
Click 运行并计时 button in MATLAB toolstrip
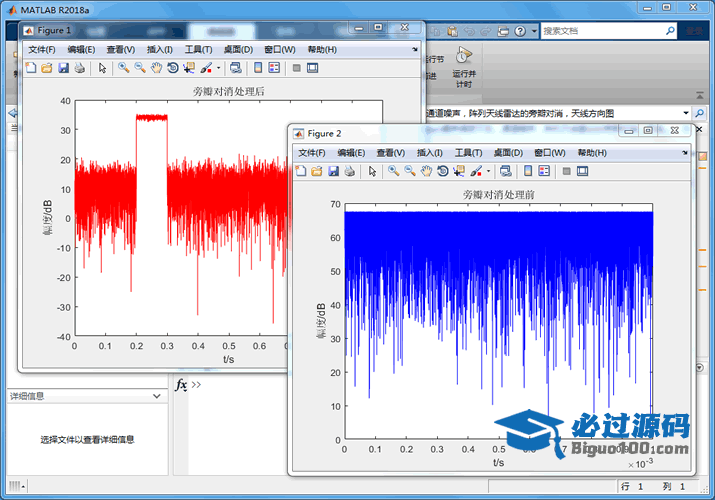[464, 67]
